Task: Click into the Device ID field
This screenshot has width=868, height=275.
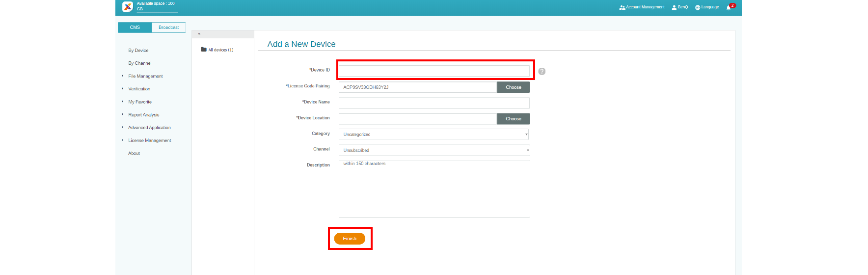Action: [x=434, y=71]
